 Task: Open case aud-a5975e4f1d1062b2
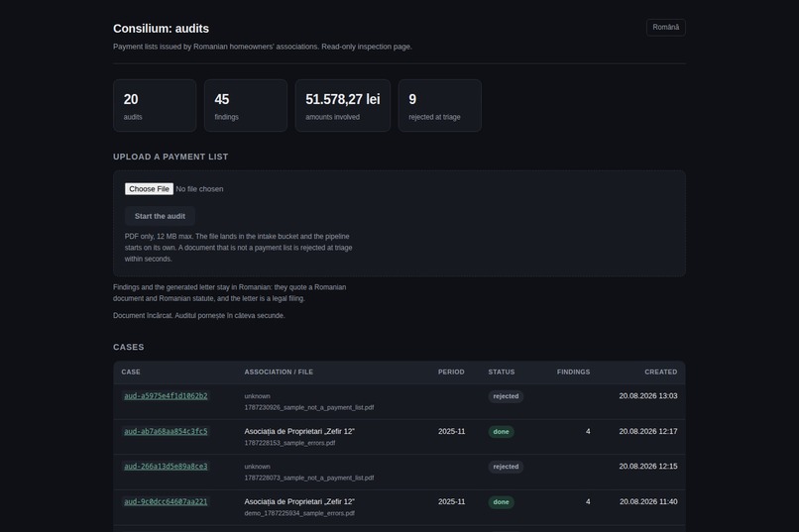coord(167,396)
